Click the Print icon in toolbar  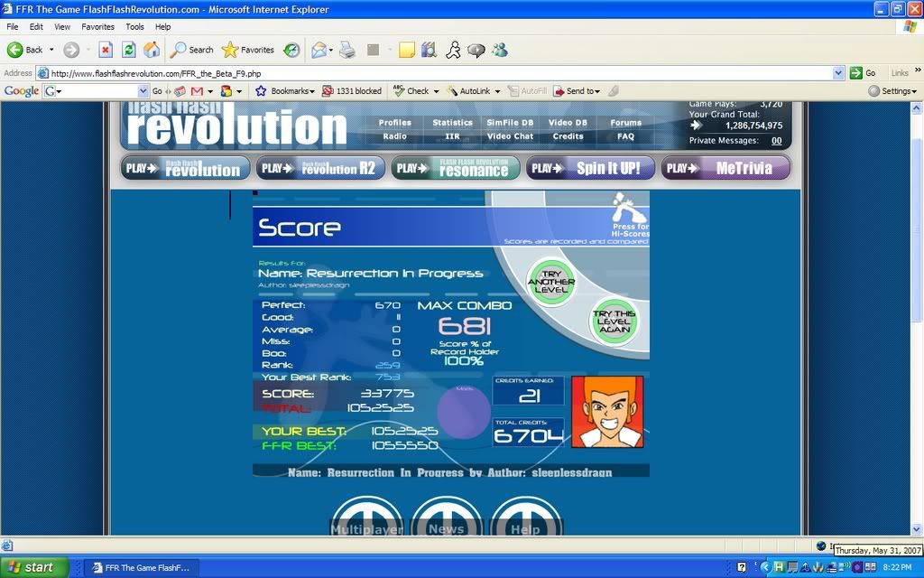[346, 50]
